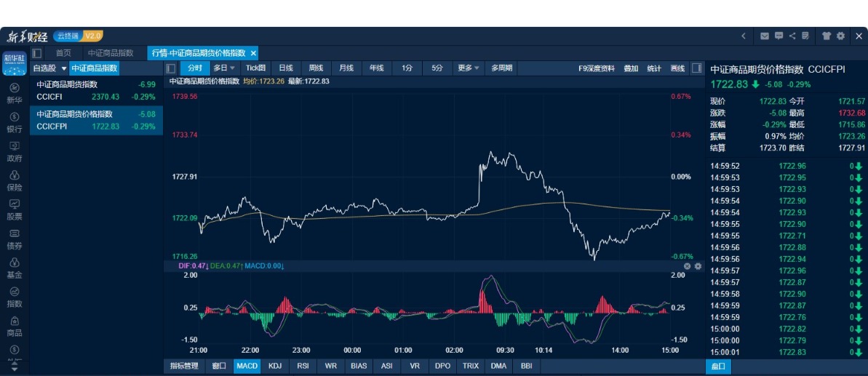Toggle left panel icon beside 首页 tab
Viewport: 868px width, 376px height.
point(37,53)
